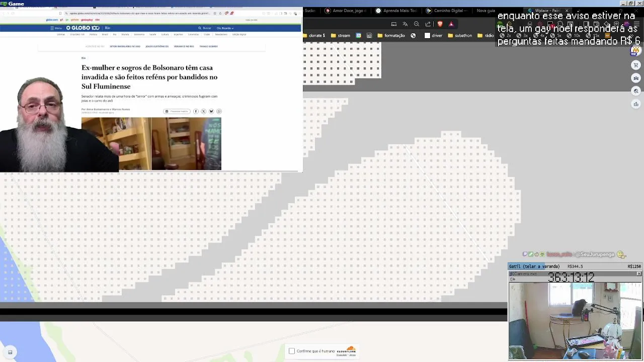Open the 'SETOR IMOBILIÁRIO NO RIO' topic link
This screenshot has width=644, height=362.
pyautogui.click(x=125, y=46)
